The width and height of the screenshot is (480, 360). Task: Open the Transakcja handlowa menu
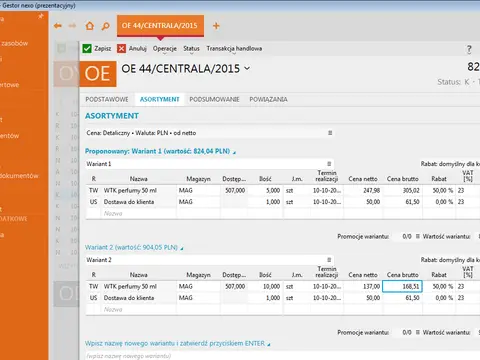234,49
